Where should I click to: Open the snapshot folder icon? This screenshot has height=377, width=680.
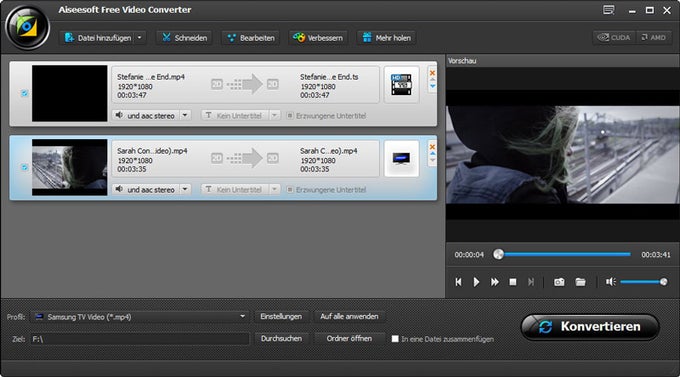[x=580, y=282]
